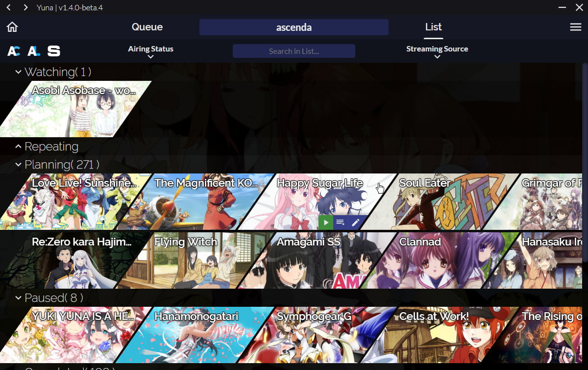Collapse the Paused section
The height and width of the screenshot is (370, 588).
click(18, 298)
